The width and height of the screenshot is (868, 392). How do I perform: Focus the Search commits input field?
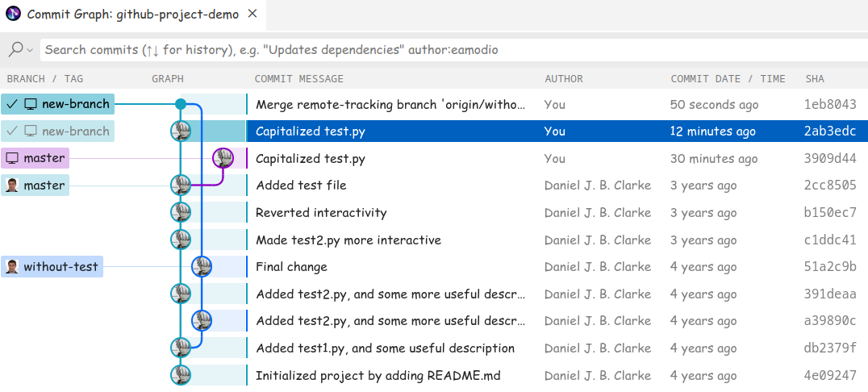[x=452, y=50]
